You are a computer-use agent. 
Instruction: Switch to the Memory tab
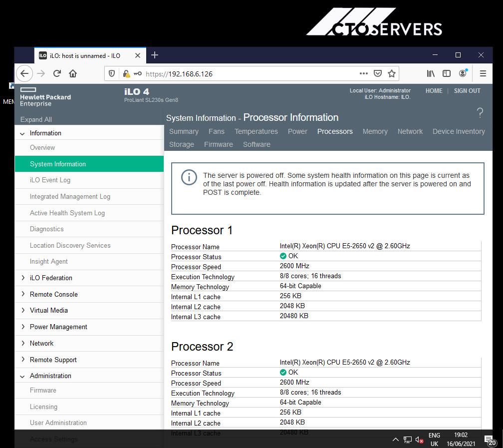375,131
